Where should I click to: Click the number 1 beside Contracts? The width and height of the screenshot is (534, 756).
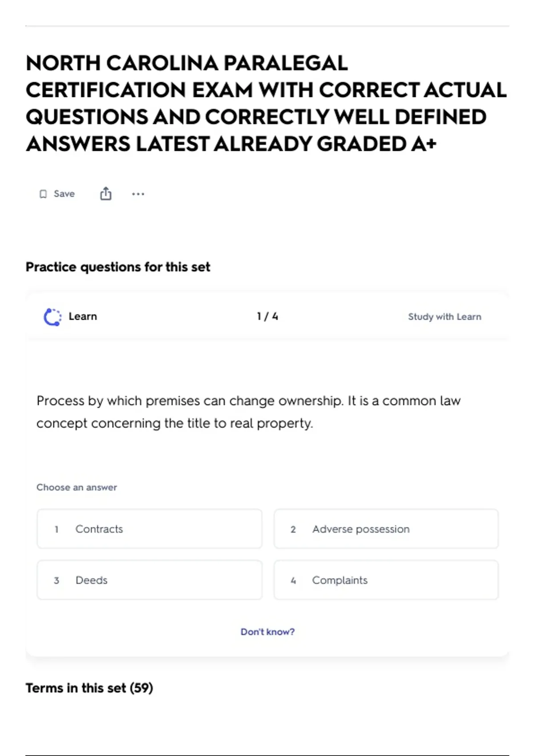pos(57,529)
